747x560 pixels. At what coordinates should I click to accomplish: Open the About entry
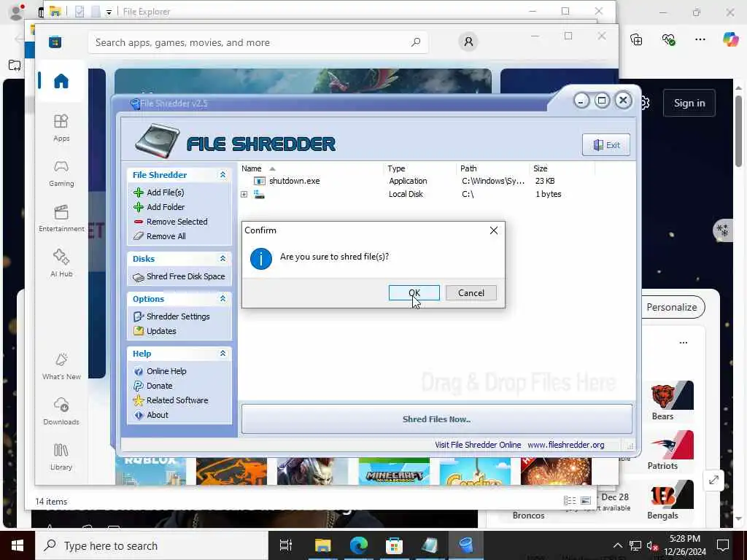[x=158, y=415]
